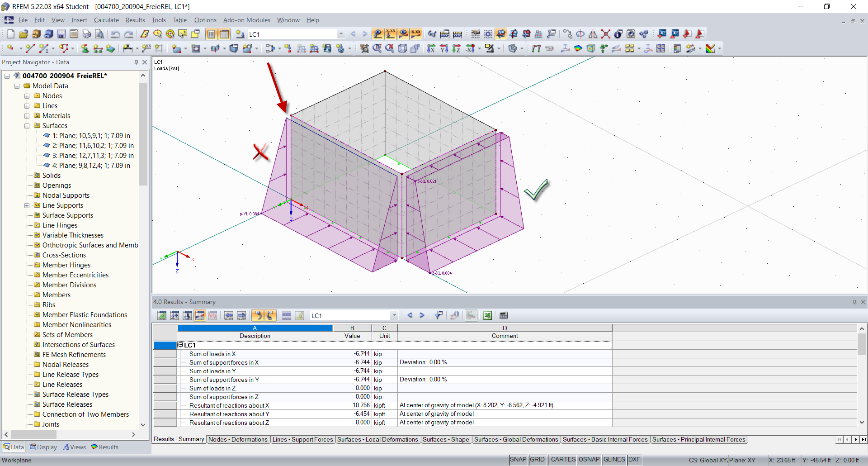The width and height of the screenshot is (868, 466).
Task: Toggle show load values button
Action: tap(391, 34)
